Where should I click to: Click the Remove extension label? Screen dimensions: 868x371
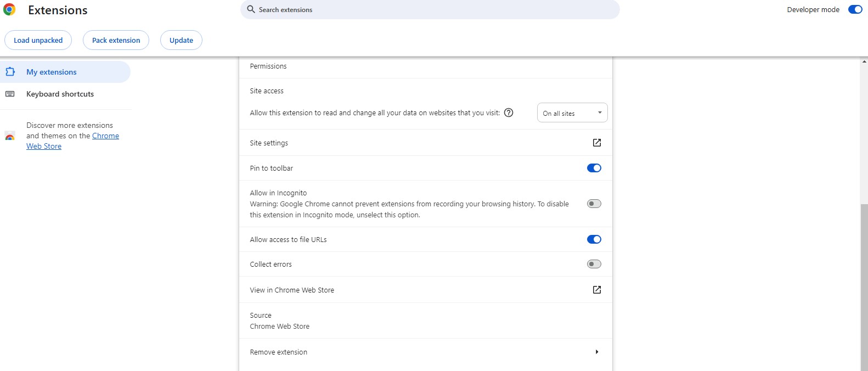pyautogui.click(x=279, y=352)
